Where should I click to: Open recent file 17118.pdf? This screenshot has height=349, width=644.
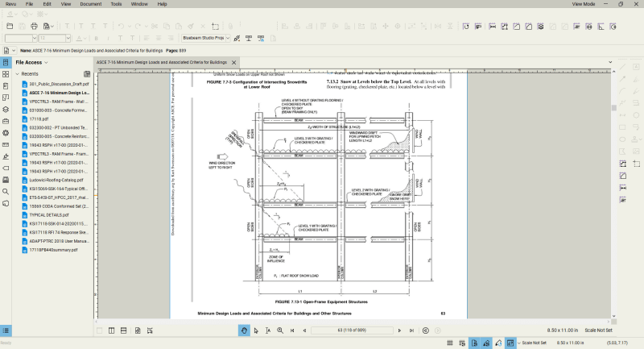(39, 118)
